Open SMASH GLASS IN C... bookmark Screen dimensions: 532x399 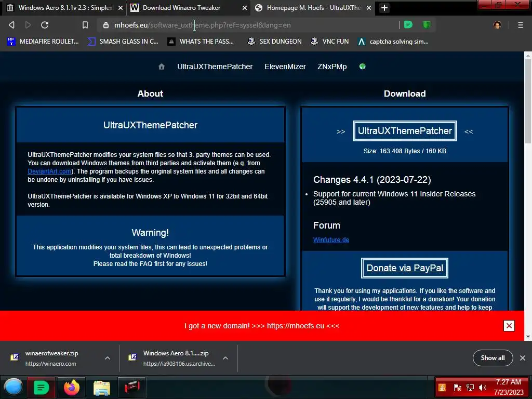tap(123, 42)
